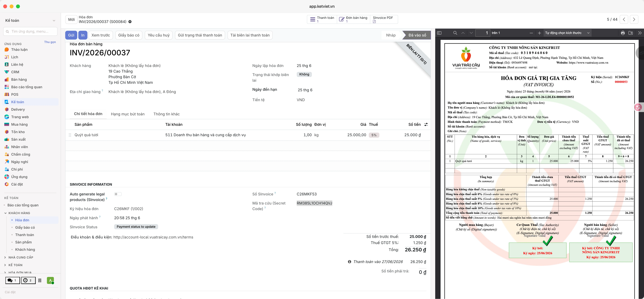The width and height of the screenshot is (644, 299).
Task: Click the user avatar A icon
Action: 50,281
